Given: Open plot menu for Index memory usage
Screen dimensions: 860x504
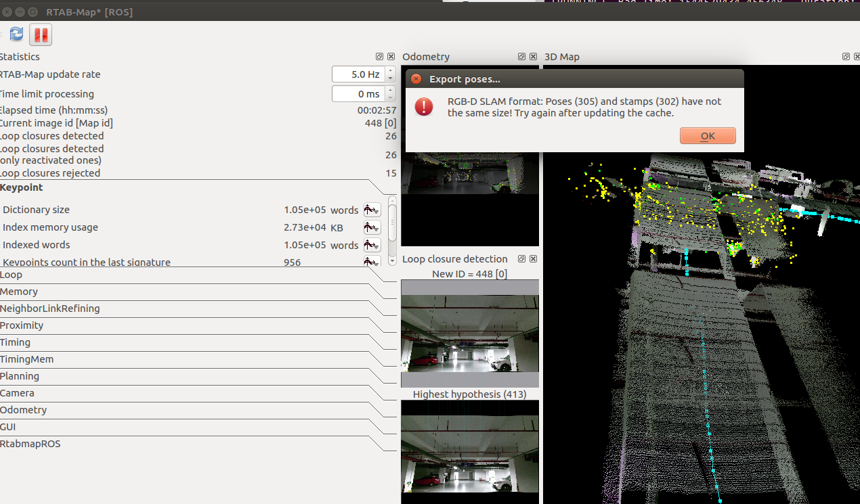Looking at the screenshot, I should [372, 227].
